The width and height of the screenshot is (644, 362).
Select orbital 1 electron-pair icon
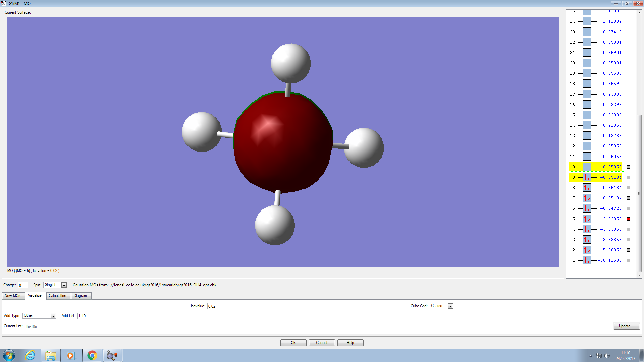[x=587, y=260]
